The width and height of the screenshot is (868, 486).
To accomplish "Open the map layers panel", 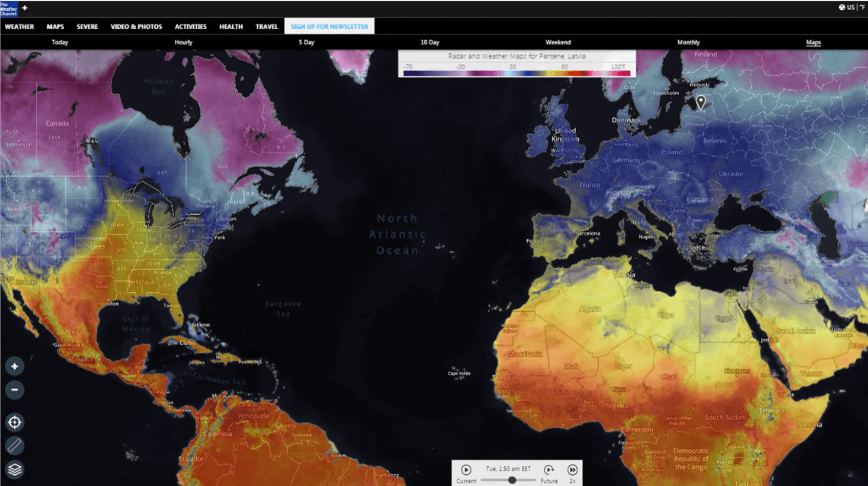I will coord(15,469).
